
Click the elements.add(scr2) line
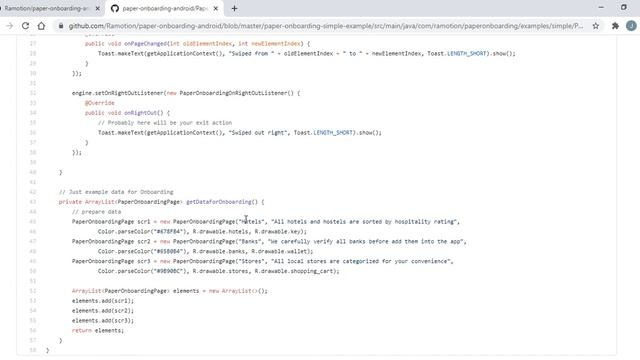click(103, 311)
